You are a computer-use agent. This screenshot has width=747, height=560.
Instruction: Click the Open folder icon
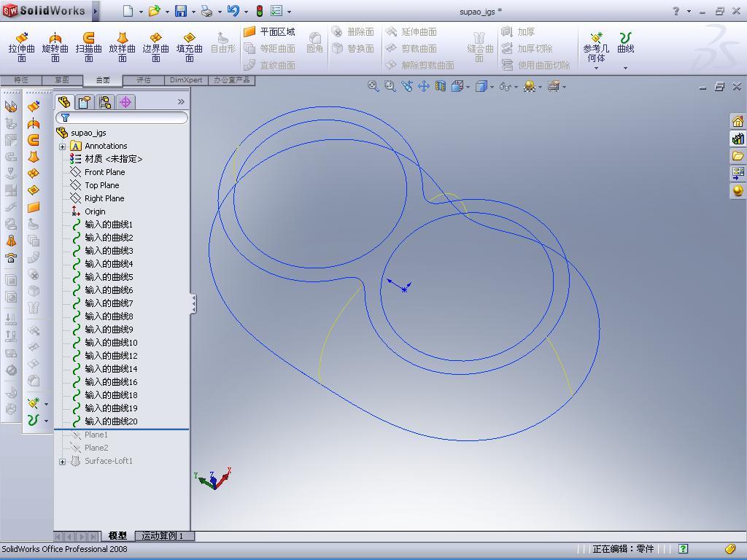pyautogui.click(x=154, y=11)
